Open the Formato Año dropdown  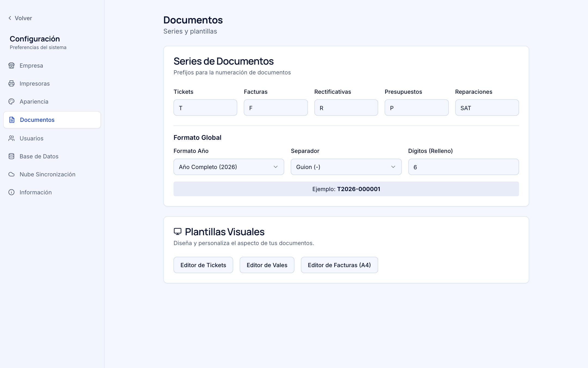(x=229, y=167)
